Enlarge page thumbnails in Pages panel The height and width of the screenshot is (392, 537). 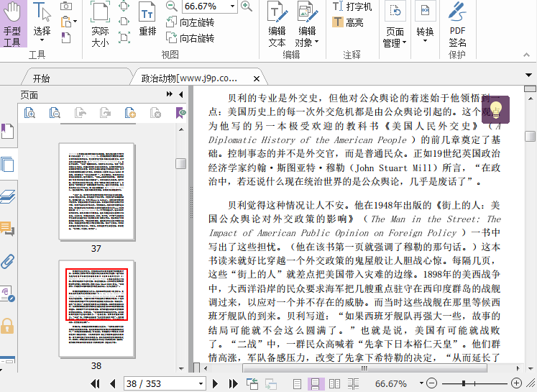[29, 112]
